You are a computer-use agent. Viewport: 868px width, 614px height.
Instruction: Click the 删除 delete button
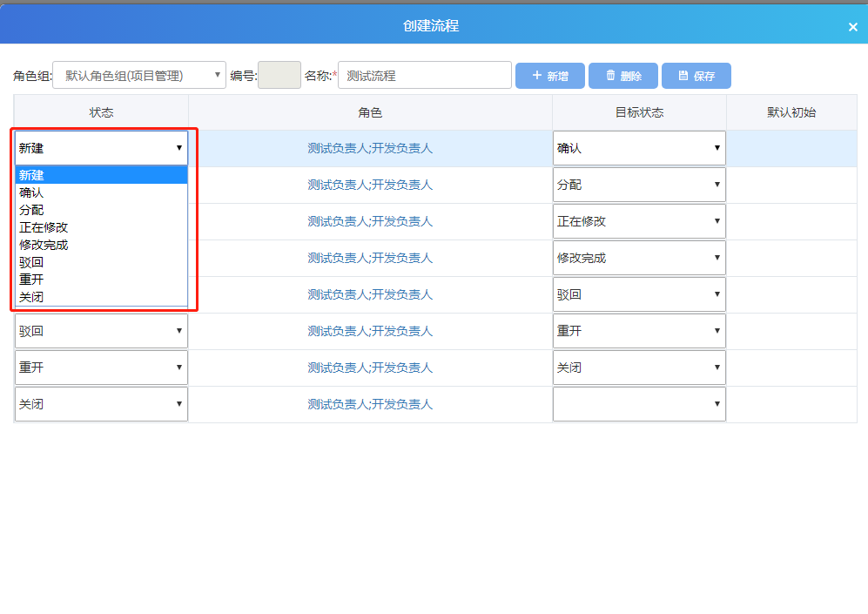(622, 76)
